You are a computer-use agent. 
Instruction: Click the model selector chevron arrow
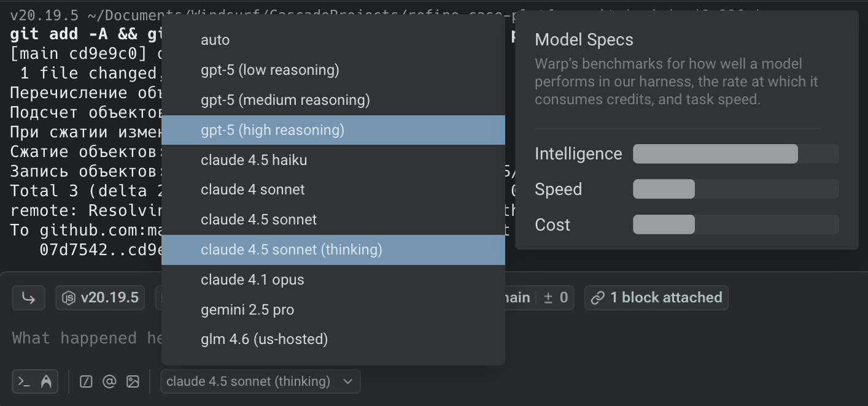[348, 381]
